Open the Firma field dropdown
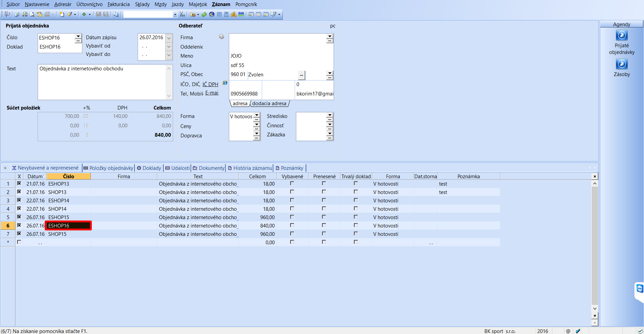This screenshot has width=644, height=334. pos(330,36)
